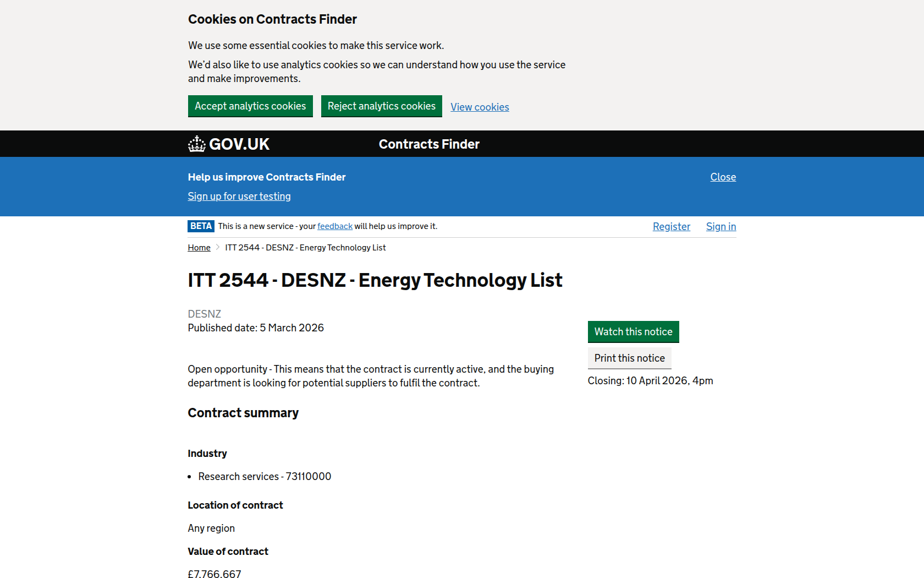Close the Help us improve banner

[723, 177]
